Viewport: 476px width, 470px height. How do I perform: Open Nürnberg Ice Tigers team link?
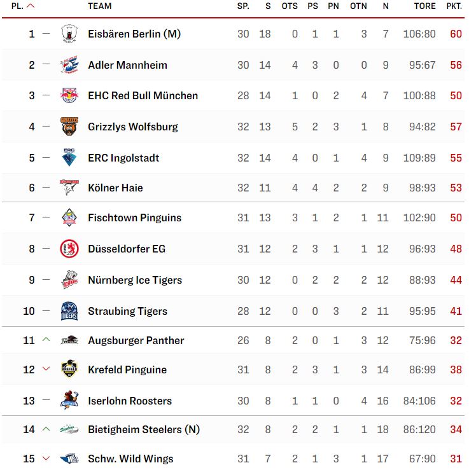point(135,280)
